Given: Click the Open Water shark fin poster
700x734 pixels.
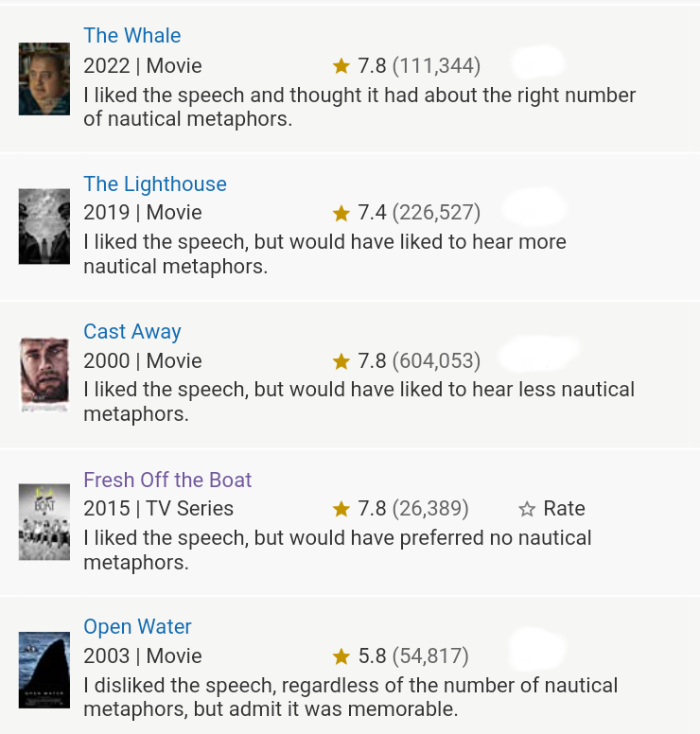Looking at the screenshot, I should tap(44, 670).
